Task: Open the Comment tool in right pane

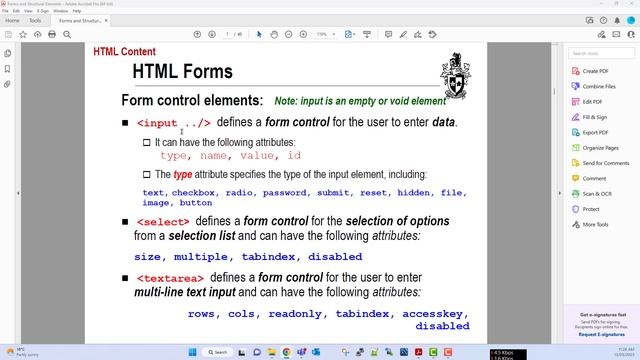Action: (x=589, y=178)
